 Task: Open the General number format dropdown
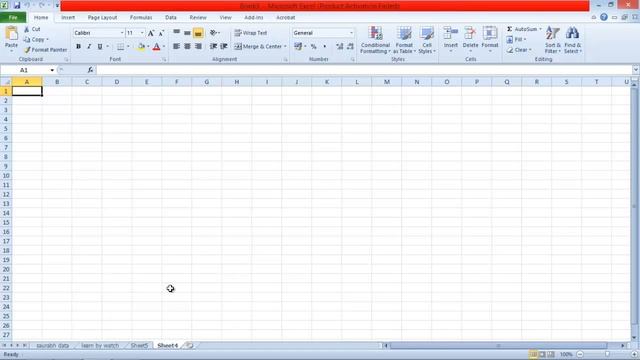tap(351, 33)
